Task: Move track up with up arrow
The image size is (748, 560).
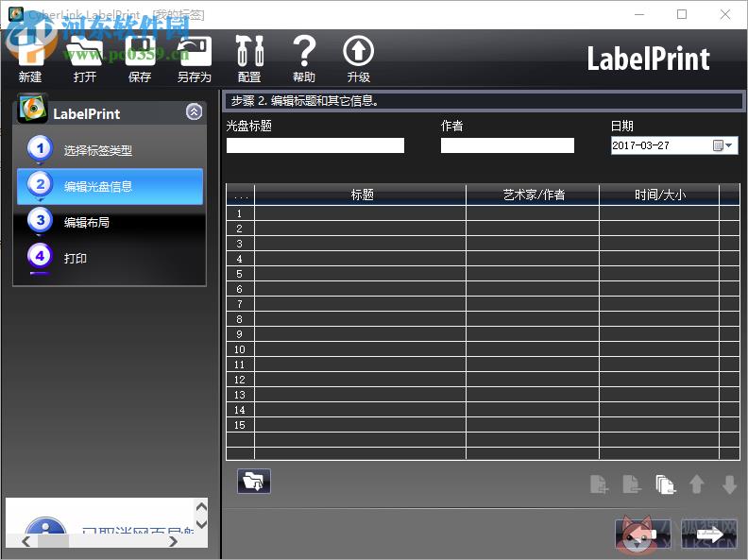Action: [696, 484]
